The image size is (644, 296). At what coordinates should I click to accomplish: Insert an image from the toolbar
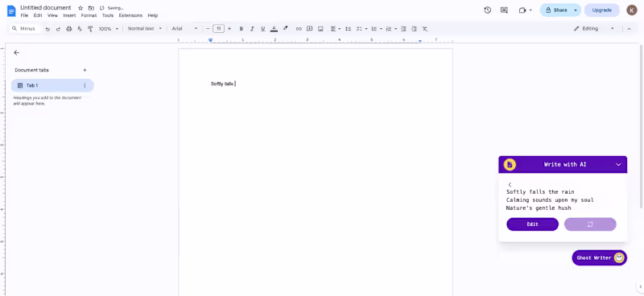pos(320,29)
